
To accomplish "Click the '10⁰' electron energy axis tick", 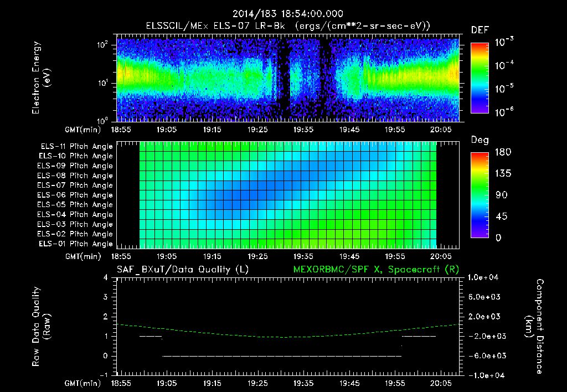I will (102, 120).
